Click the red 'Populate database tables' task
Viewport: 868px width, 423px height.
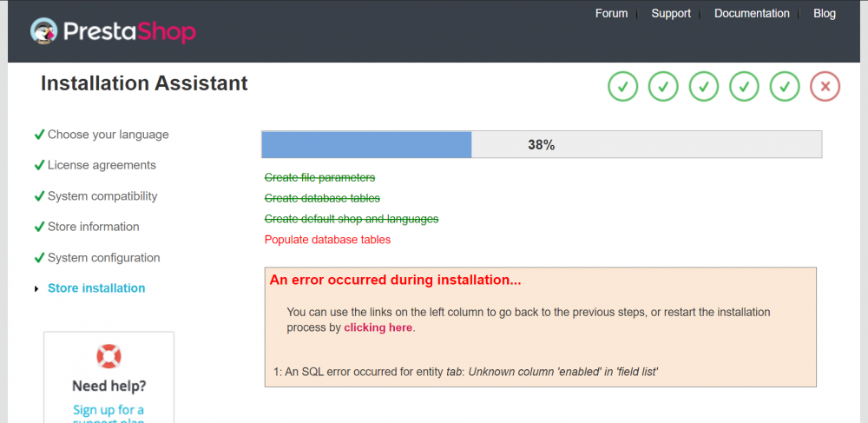[x=328, y=240]
